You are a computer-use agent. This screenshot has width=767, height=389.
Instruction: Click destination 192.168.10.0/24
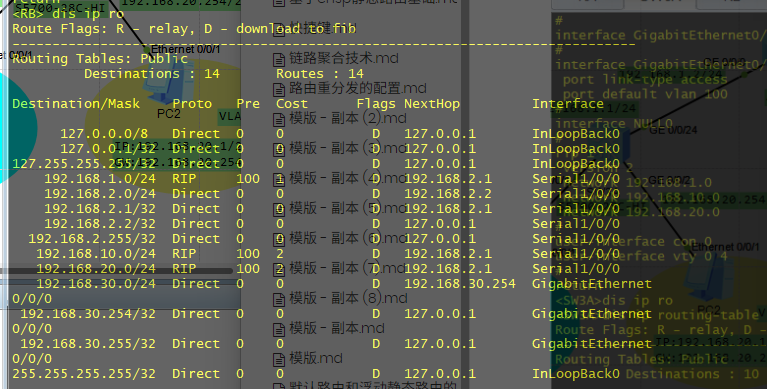[x=96, y=253]
